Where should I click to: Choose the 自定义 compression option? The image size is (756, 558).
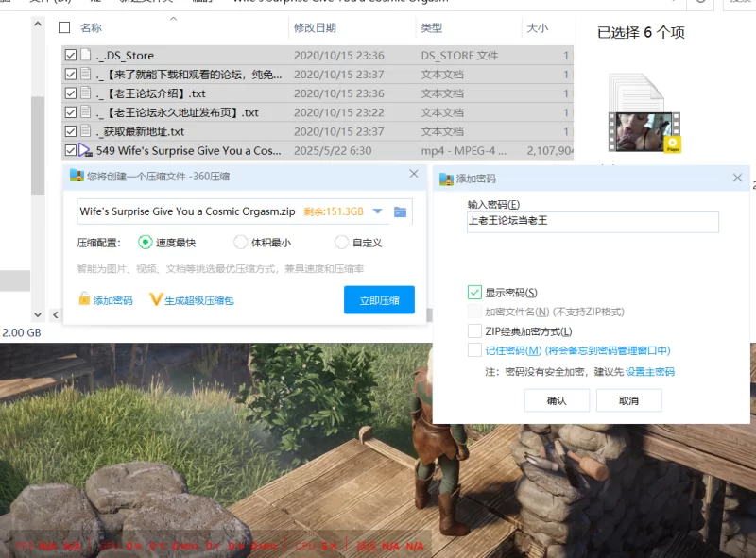click(x=341, y=243)
